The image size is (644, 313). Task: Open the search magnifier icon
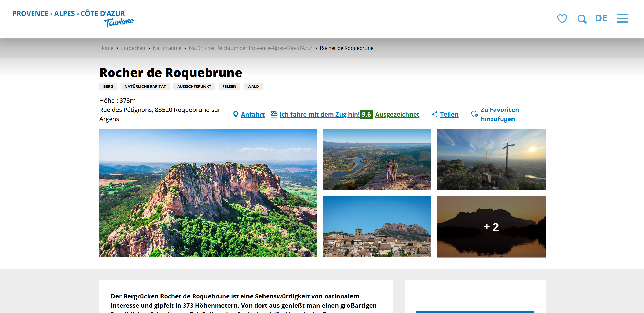582,19
